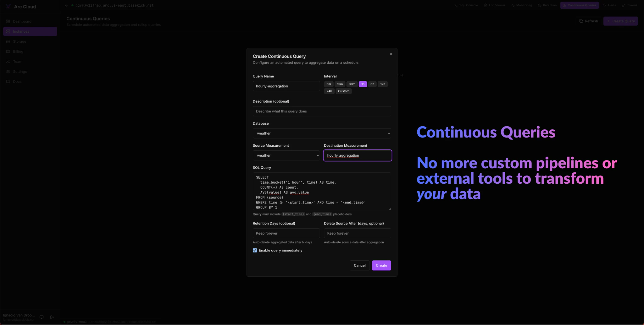The height and width of the screenshot is (325, 644).
Task: Select the 1h interval
Action: tap(363, 84)
